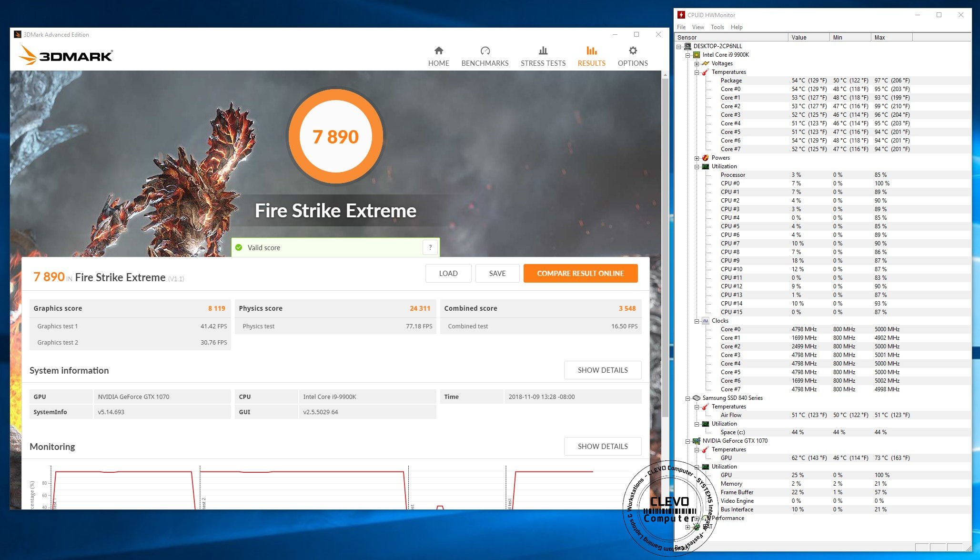Screen dimensions: 980x560
Task: Click the question mark next to Valid score
Action: pyautogui.click(x=430, y=247)
